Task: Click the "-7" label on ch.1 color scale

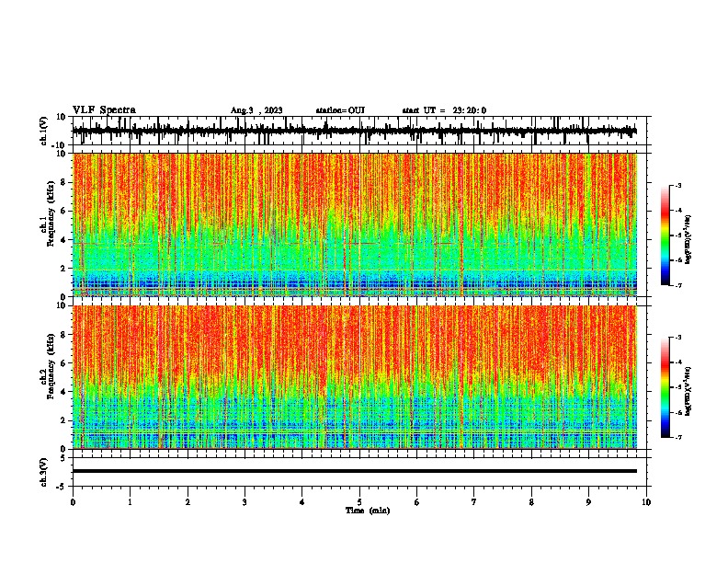Action: 678,285
